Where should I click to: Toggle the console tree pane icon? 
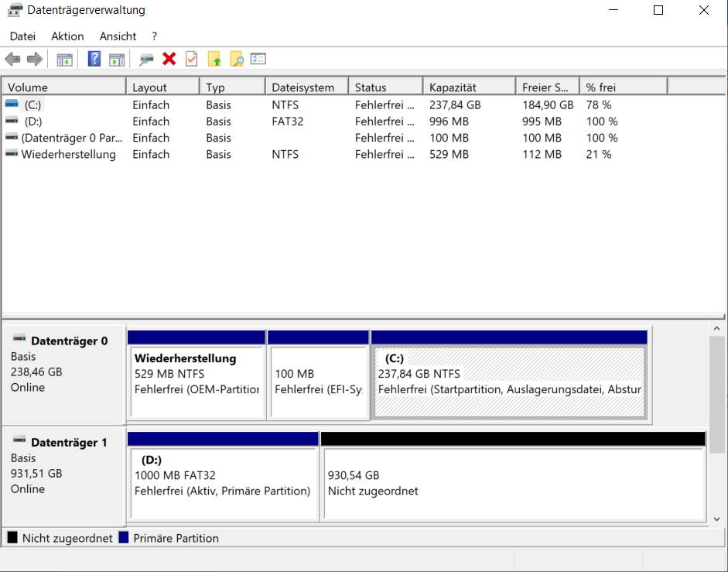64,60
